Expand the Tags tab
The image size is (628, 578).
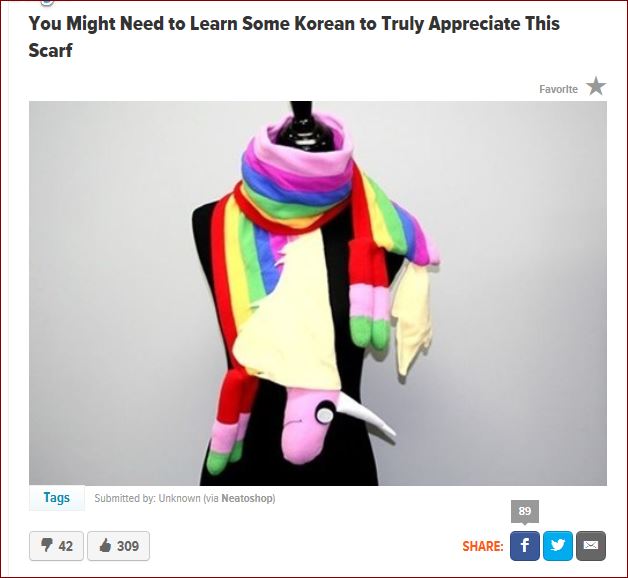pyautogui.click(x=57, y=498)
